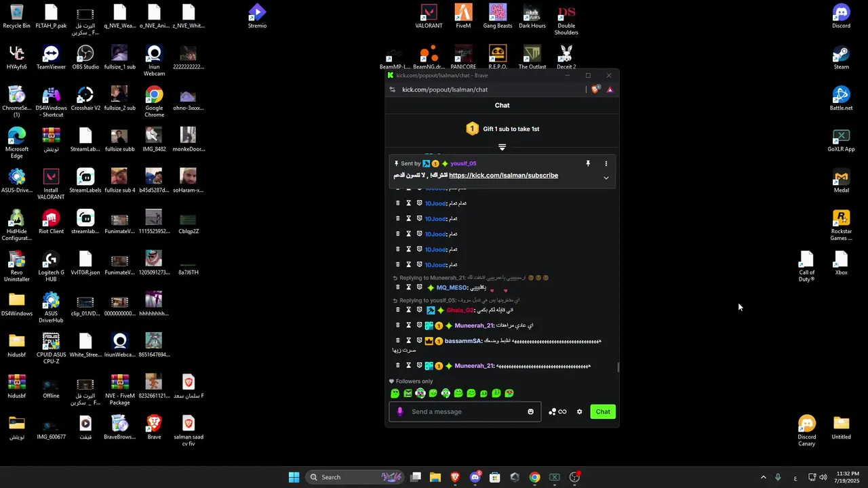Image resolution: width=868 pixels, height=488 pixels.
Task: Open the Steam desktop shortcut
Action: [841, 58]
